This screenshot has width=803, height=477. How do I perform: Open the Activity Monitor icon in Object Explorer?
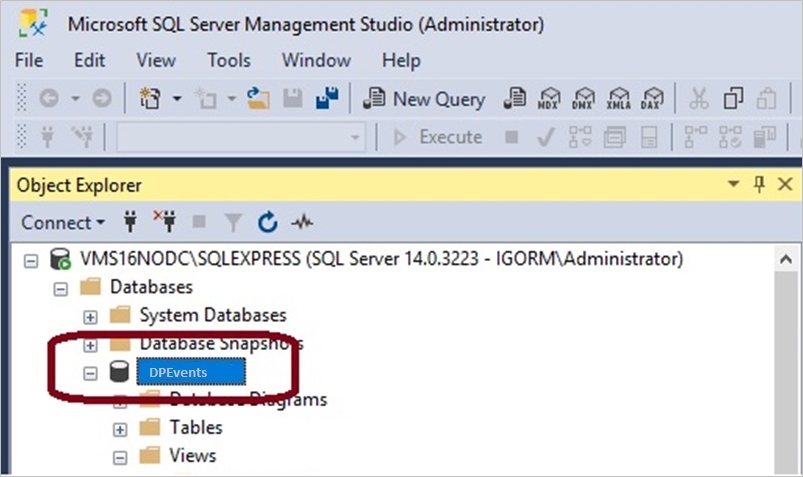[x=302, y=222]
